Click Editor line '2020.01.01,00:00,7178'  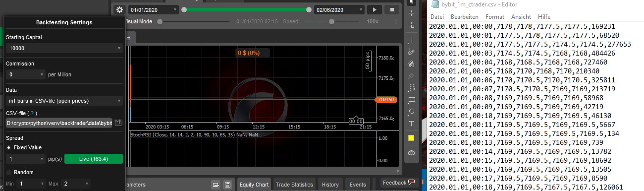click(523, 27)
